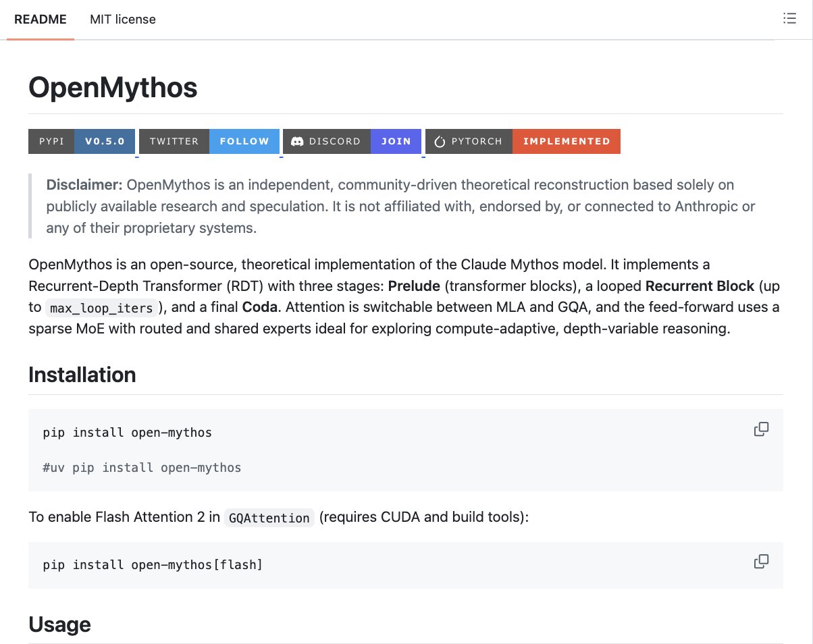Open the PyTorch Implemented badge
This screenshot has width=813, height=644.
point(523,142)
